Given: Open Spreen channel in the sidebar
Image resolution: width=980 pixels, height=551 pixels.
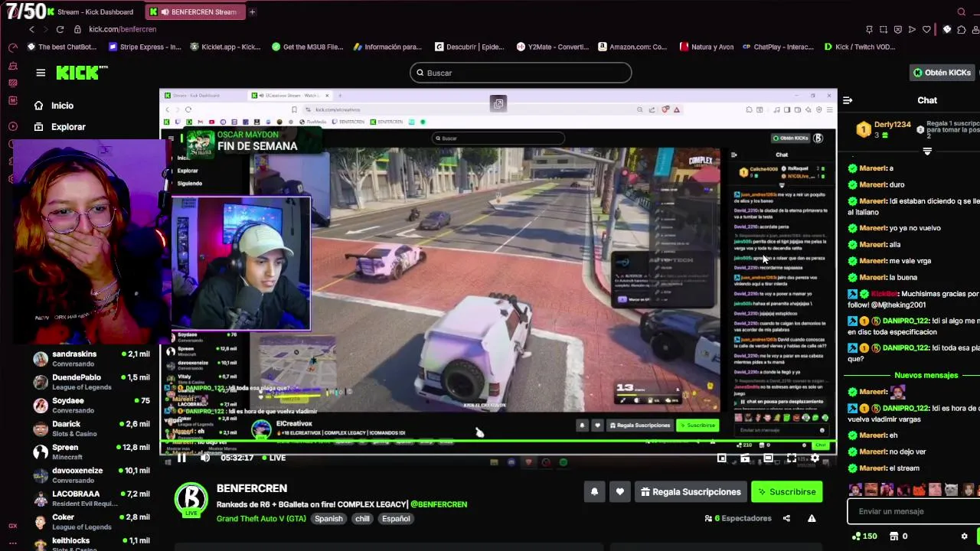Looking at the screenshot, I should pyautogui.click(x=90, y=452).
